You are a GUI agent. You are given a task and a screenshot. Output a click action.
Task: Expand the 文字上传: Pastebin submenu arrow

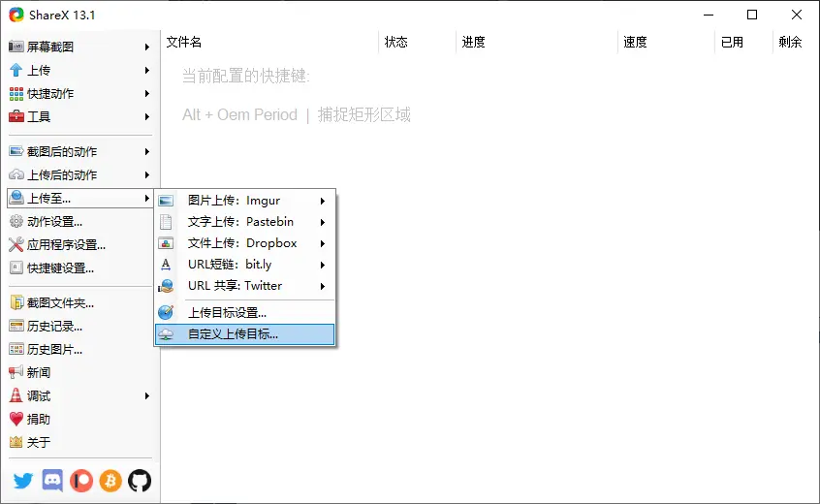(x=323, y=222)
